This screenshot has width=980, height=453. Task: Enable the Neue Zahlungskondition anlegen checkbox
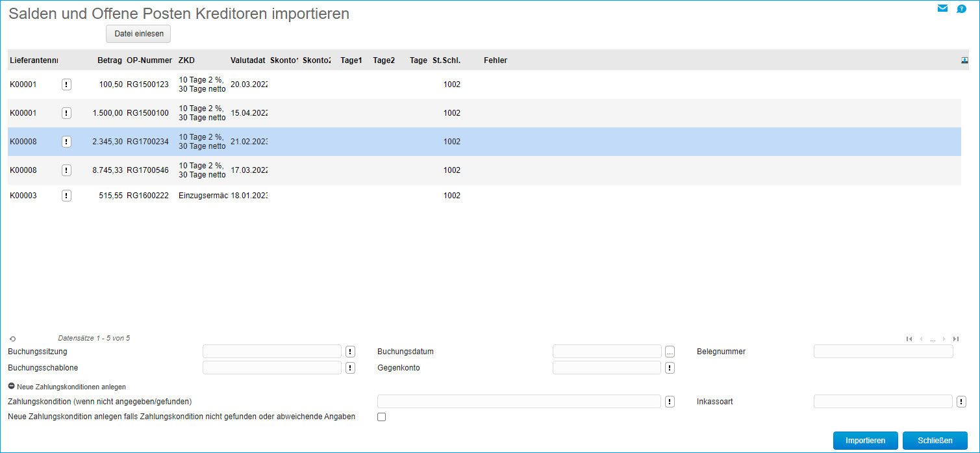(381, 417)
